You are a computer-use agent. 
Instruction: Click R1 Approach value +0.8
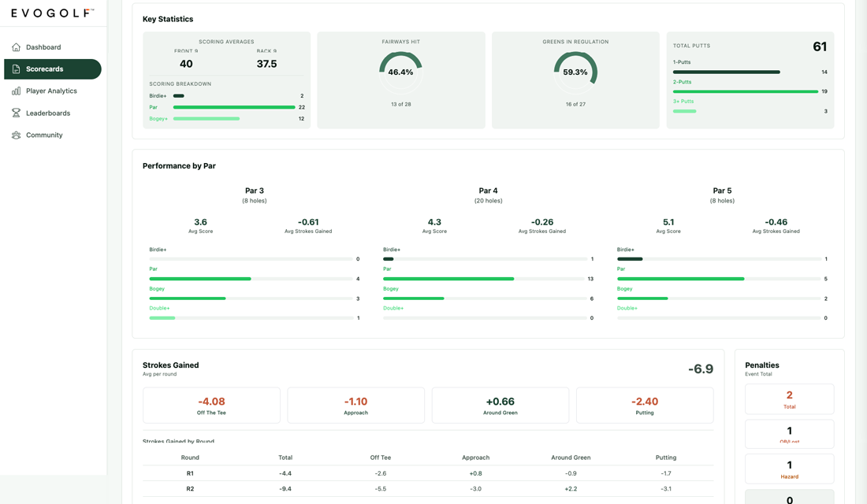[x=475, y=473]
